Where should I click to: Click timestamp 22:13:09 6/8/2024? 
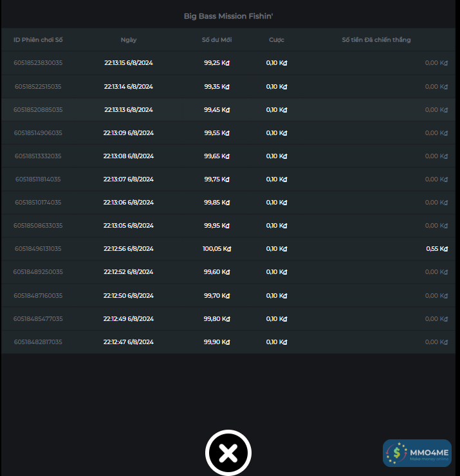click(129, 133)
